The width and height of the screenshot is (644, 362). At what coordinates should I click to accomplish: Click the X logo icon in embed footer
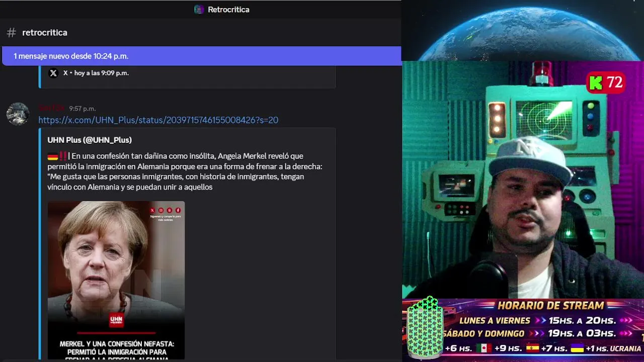(x=53, y=73)
